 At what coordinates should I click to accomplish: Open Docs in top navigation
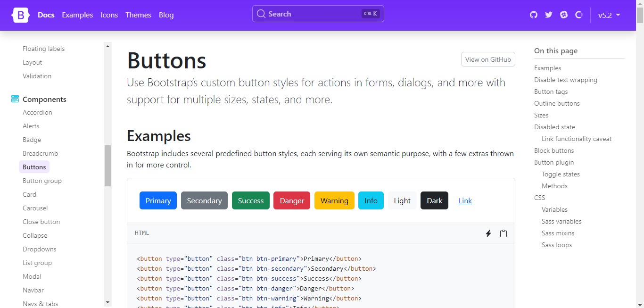coord(46,15)
